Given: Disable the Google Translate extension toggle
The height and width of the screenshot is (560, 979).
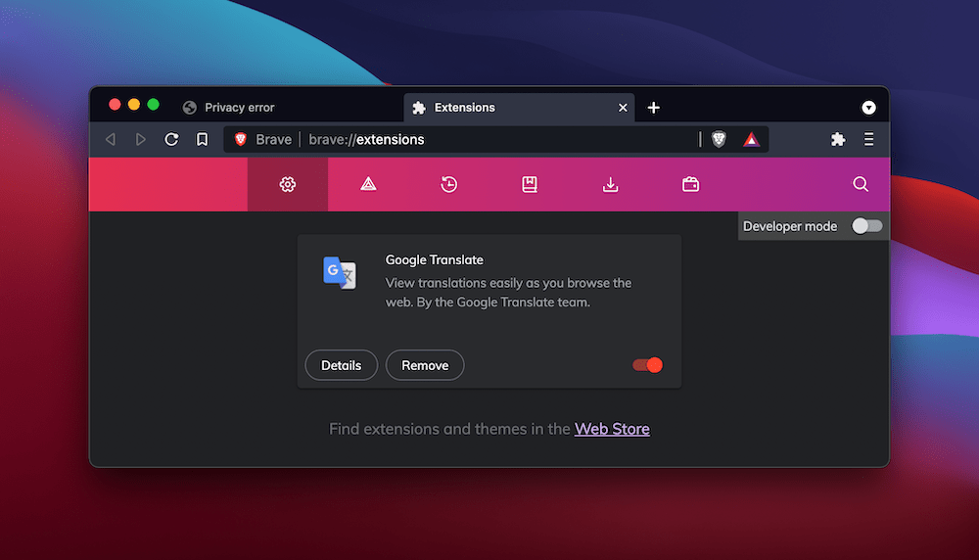Looking at the screenshot, I should [647, 365].
